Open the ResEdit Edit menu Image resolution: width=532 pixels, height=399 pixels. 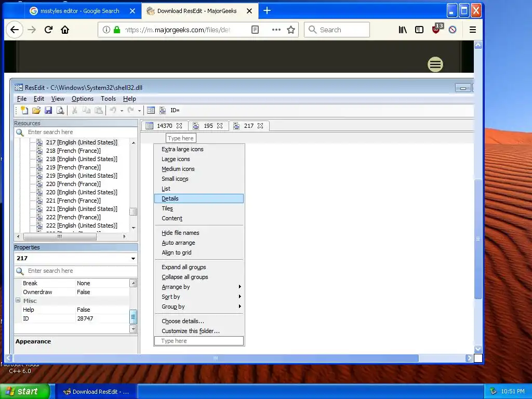coord(38,99)
